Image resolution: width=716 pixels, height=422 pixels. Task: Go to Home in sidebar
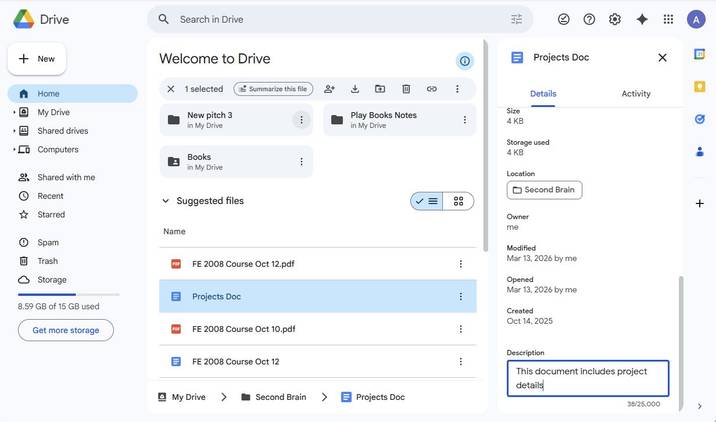(73, 94)
